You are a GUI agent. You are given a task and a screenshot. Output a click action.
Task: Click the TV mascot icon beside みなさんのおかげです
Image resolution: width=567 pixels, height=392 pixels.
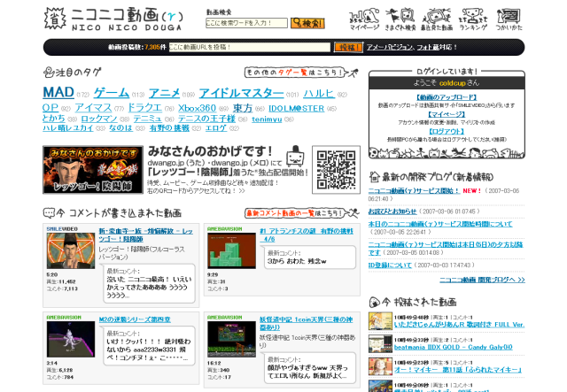tap(295, 156)
